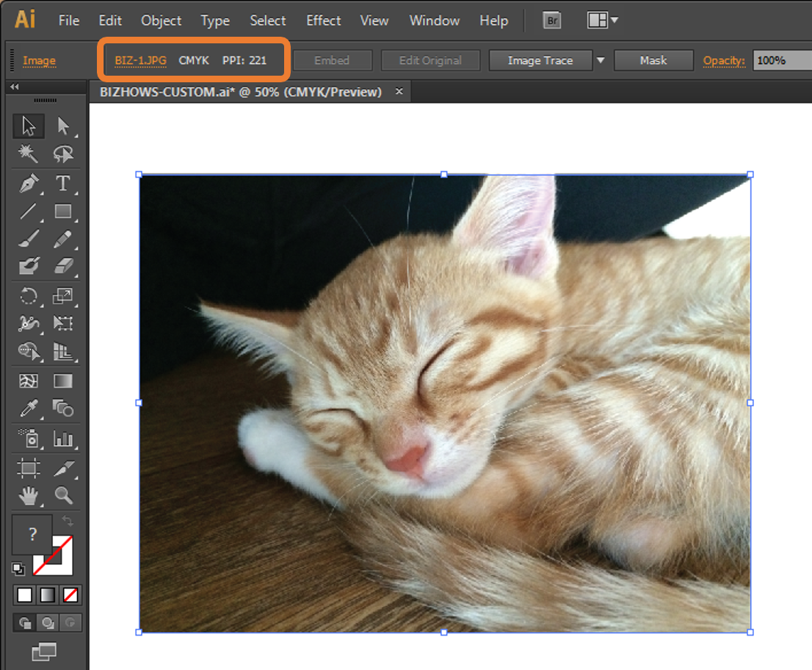
Task: Enable the Draw Behind drawing mode
Action: [x=48, y=623]
